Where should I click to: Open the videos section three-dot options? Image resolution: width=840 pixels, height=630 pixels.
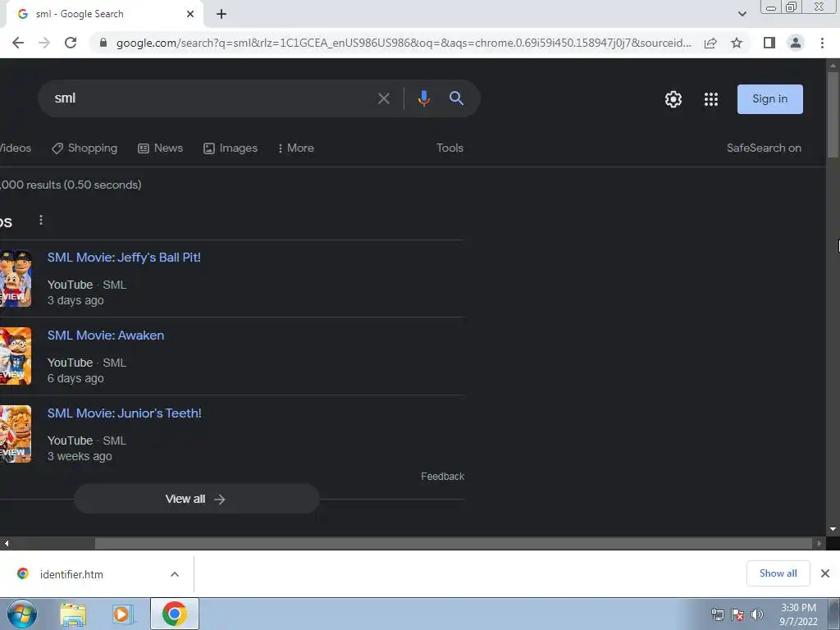(41, 220)
